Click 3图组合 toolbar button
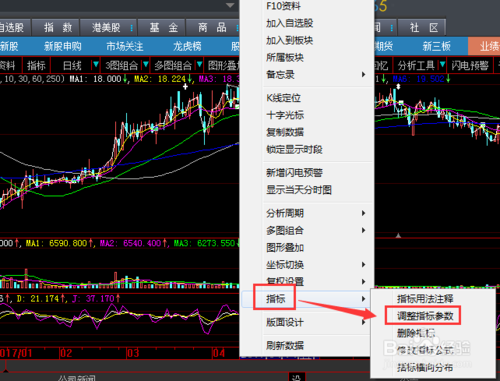This screenshot has width=500, height=381. (x=121, y=66)
